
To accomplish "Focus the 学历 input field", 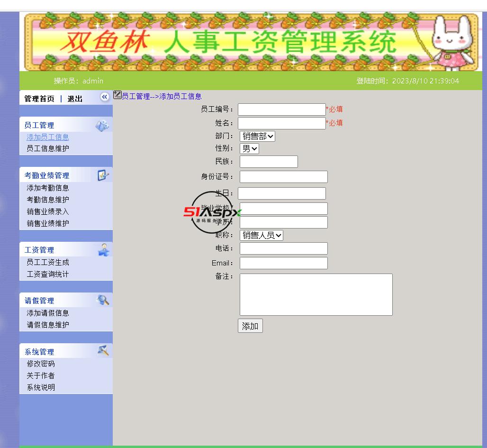I will pos(284,222).
